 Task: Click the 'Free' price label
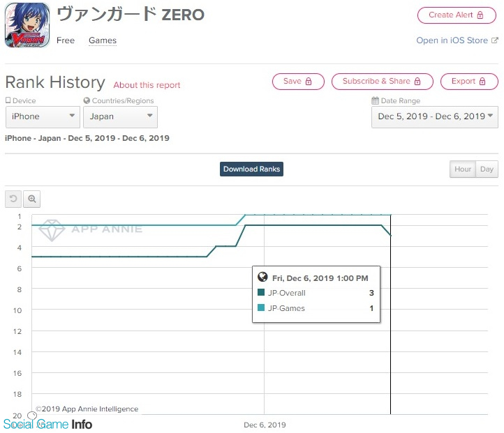pos(66,40)
